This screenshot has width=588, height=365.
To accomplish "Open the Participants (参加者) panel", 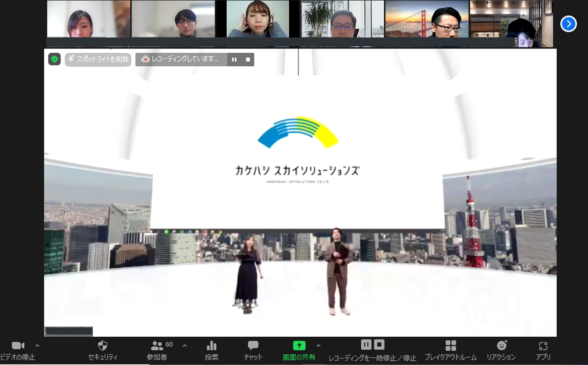I will pos(157,350).
